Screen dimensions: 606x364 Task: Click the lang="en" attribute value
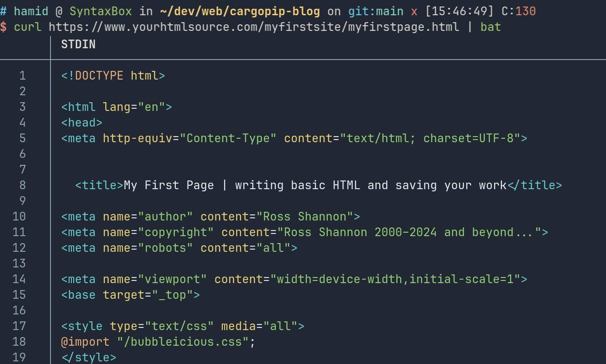151,107
